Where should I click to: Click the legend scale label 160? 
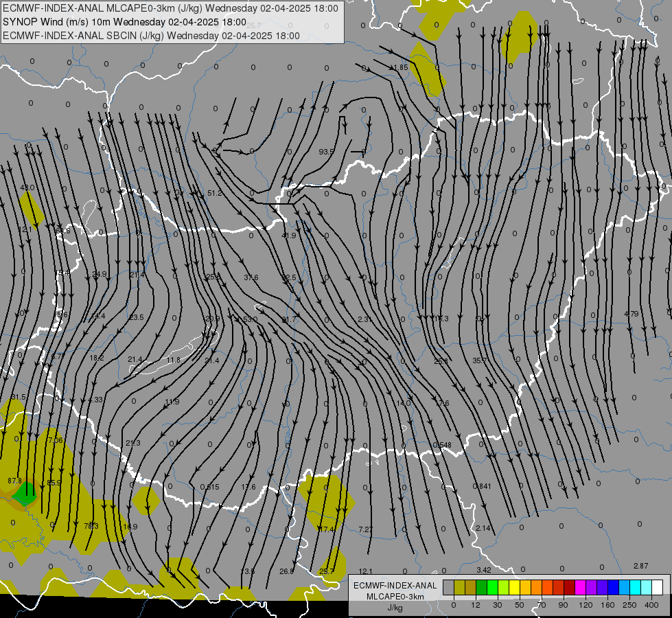point(607,605)
